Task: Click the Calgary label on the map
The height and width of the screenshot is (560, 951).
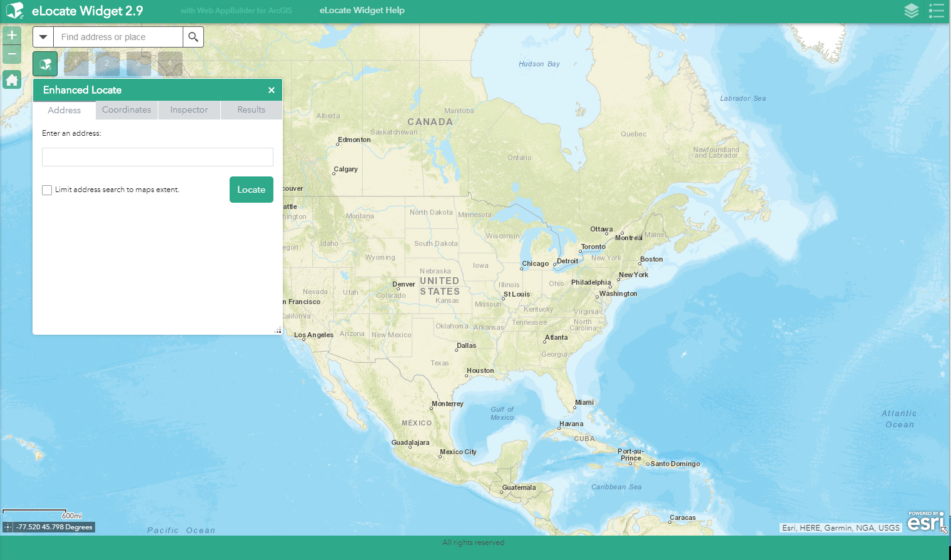Action: (346, 170)
